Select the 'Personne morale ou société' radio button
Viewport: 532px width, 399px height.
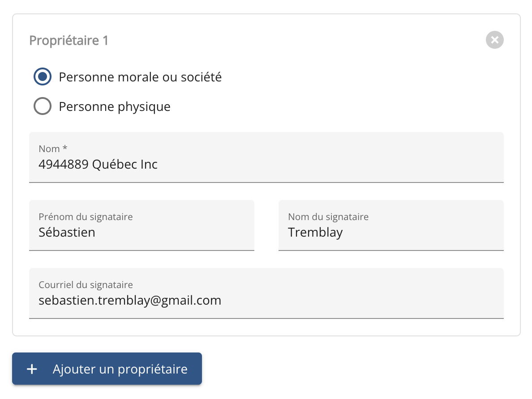[43, 77]
